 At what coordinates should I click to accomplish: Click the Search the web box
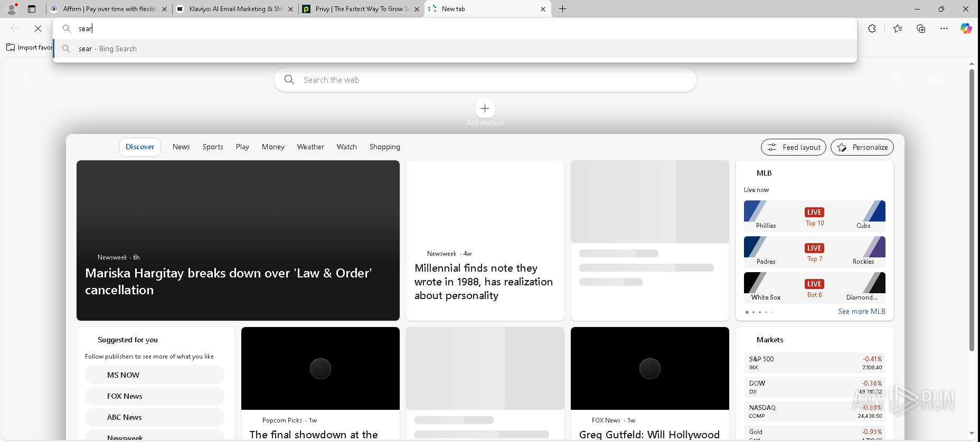point(485,80)
